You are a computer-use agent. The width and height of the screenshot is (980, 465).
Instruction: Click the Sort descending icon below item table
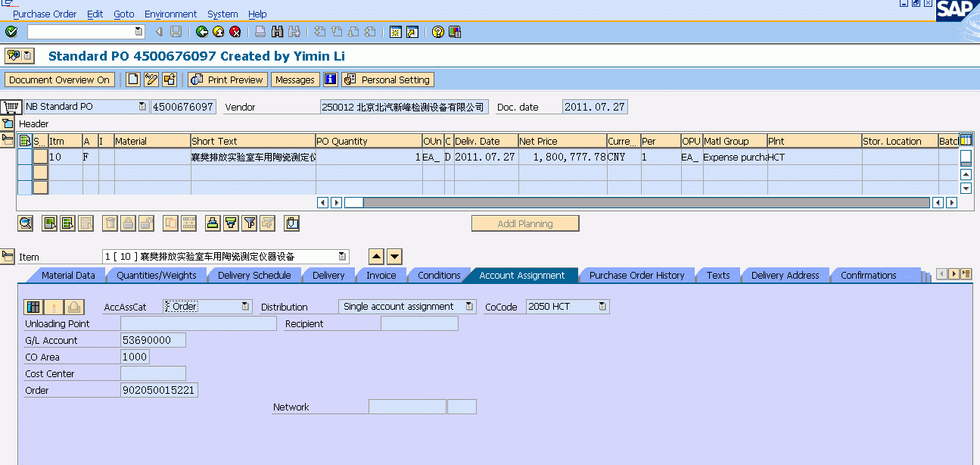[231, 223]
